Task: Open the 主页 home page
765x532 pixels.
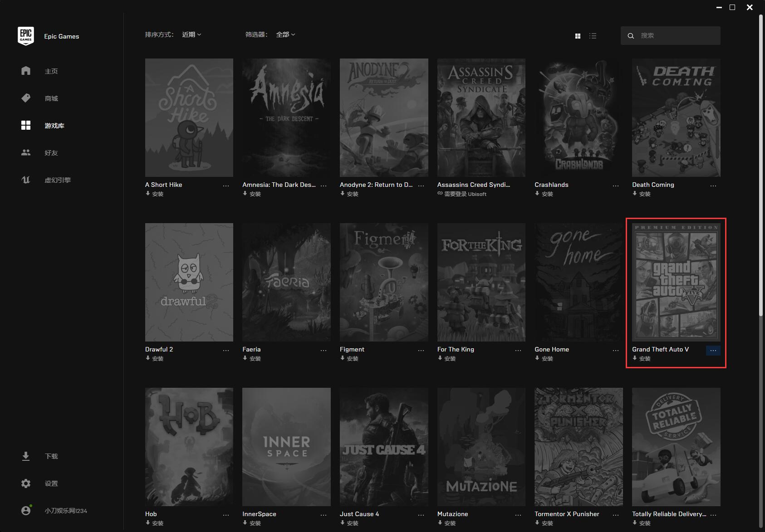Action: 26,71
